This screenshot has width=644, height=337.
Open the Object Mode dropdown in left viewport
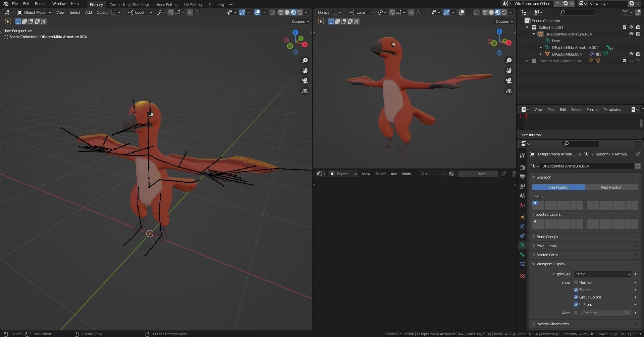(34, 12)
